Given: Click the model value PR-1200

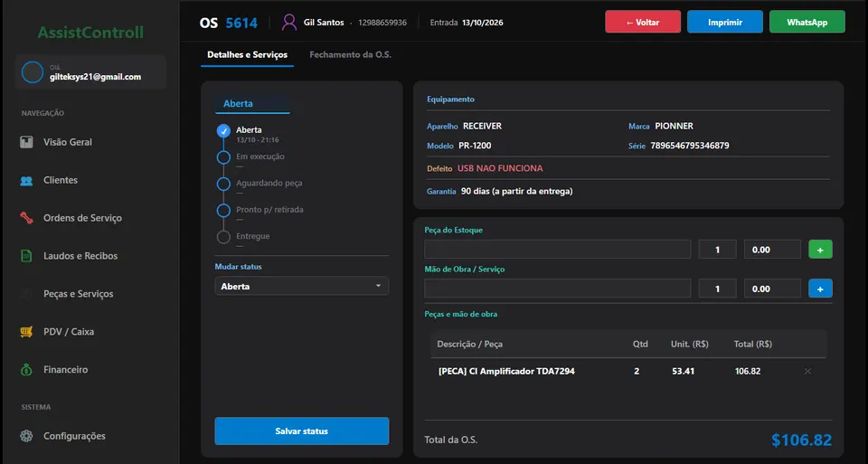Looking at the screenshot, I should tap(475, 146).
